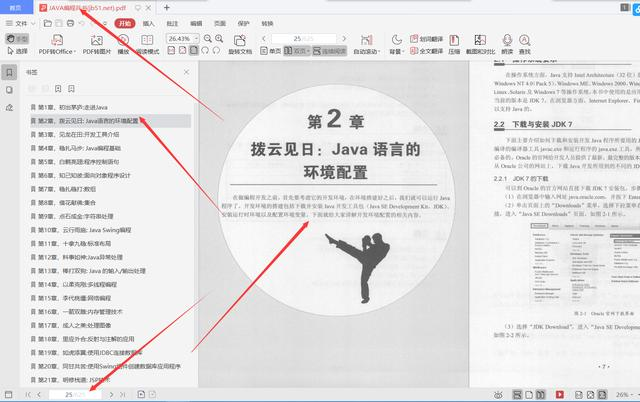Click the toolbar zoom out magnifier

[x=208, y=39]
